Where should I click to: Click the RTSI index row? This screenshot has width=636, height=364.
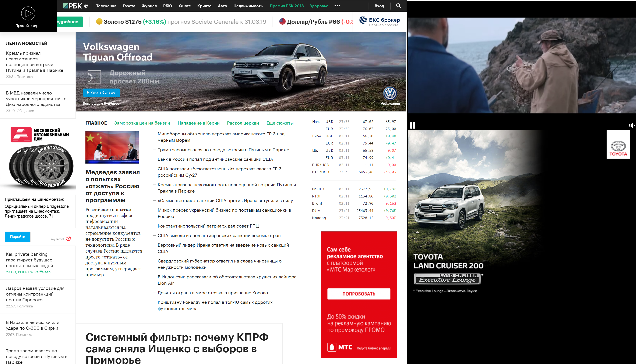[354, 196]
